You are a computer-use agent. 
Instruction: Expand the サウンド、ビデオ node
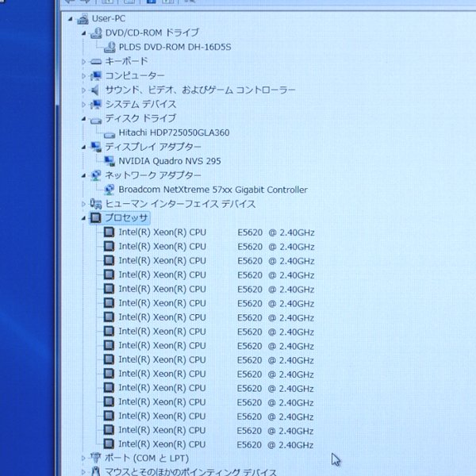[84, 90]
